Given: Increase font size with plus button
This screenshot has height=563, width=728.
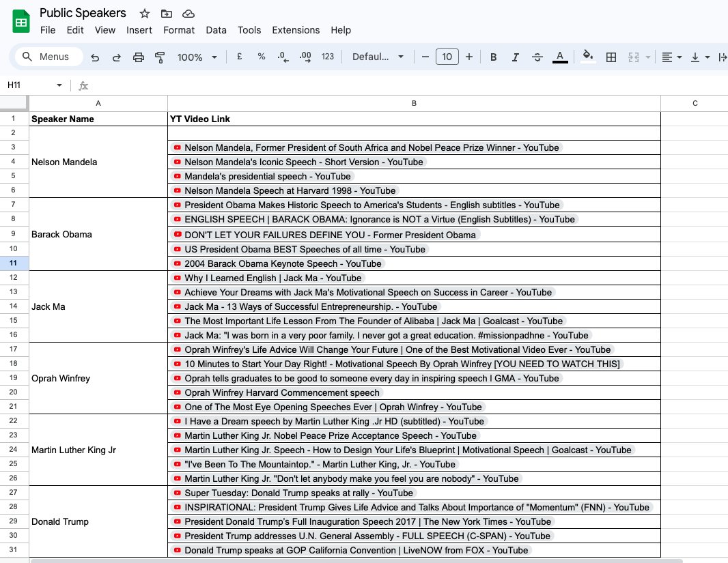Looking at the screenshot, I should [x=469, y=57].
